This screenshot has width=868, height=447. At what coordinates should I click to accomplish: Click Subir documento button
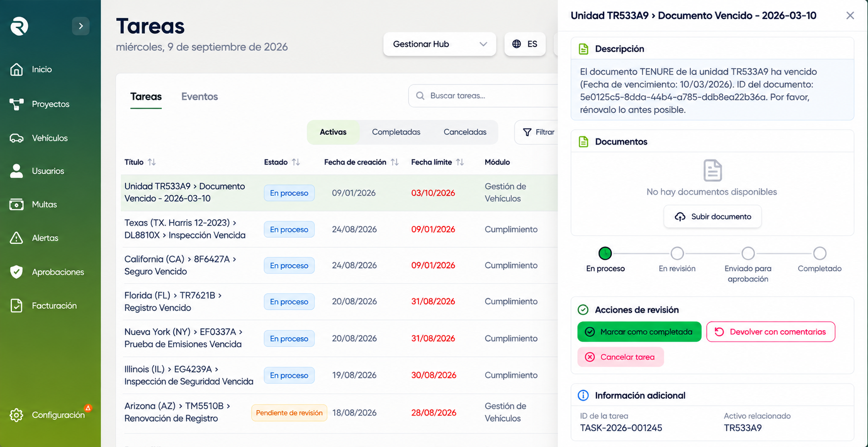click(713, 217)
